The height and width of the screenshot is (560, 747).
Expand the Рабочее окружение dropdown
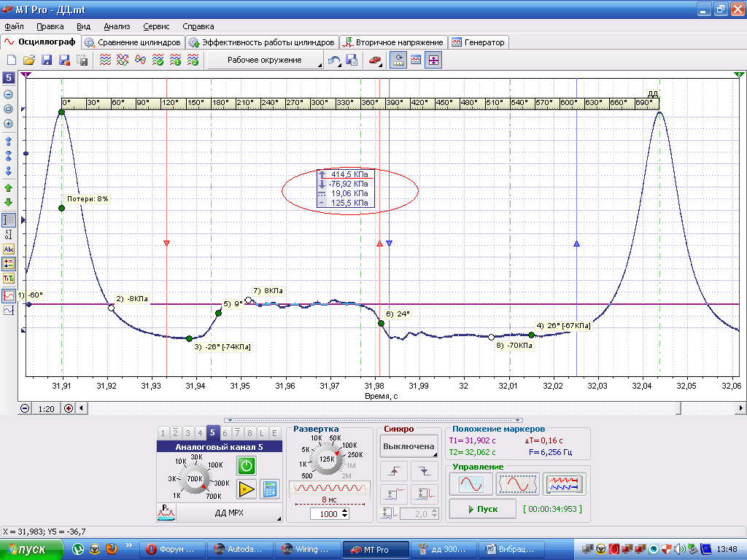pos(266,60)
